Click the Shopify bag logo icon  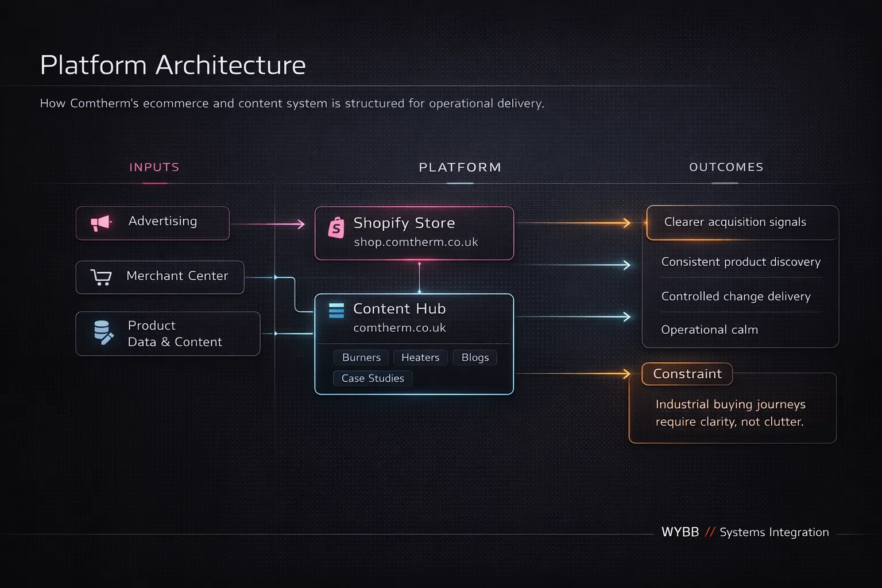coord(336,228)
